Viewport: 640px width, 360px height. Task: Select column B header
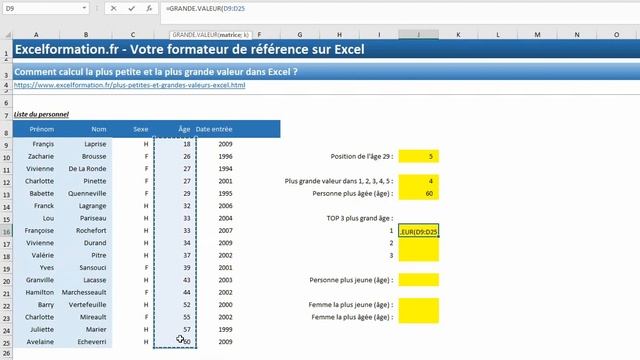coord(86,35)
